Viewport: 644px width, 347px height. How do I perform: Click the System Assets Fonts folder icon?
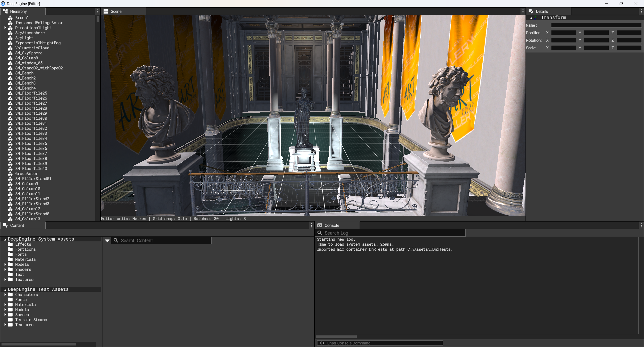(x=10, y=254)
